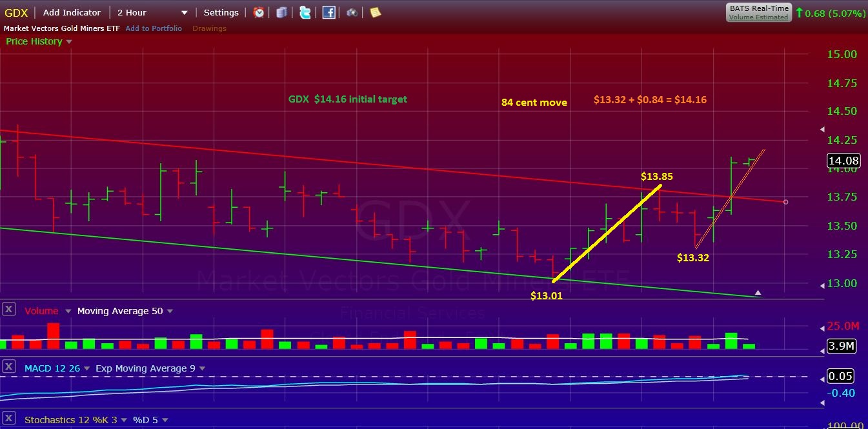Click the camera snapshot icon

(x=352, y=12)
